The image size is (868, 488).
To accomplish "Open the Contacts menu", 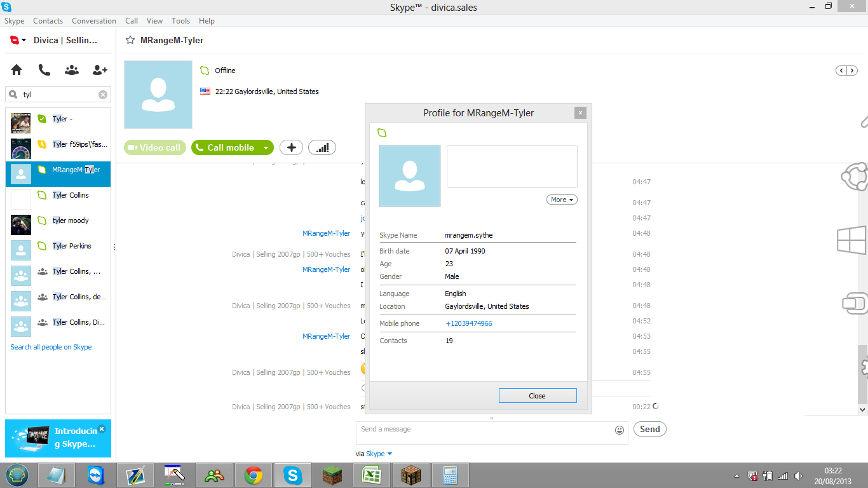I will click(48, 21).
